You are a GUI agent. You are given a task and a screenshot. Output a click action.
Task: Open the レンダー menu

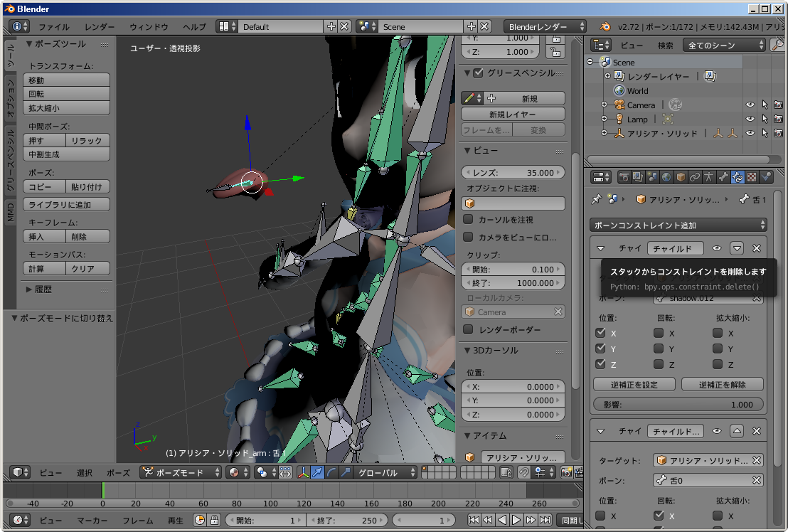100,27
